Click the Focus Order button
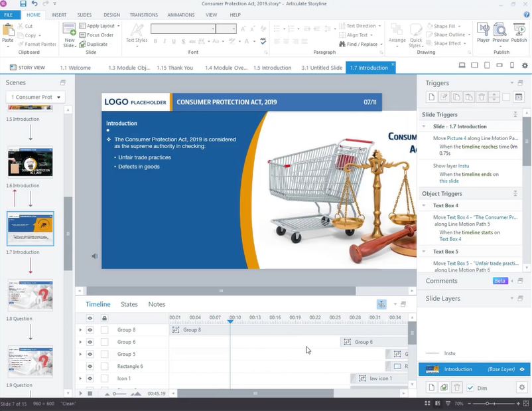Image resolution: width=532 pixels, height=411 pixels. pyautogui.click(x=96, y=35)
